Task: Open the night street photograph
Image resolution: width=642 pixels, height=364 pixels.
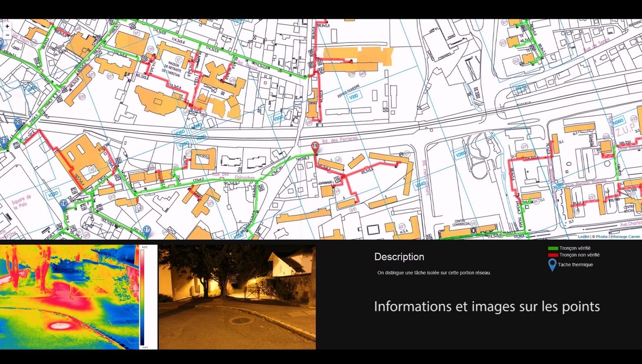Action: (237, 297)
